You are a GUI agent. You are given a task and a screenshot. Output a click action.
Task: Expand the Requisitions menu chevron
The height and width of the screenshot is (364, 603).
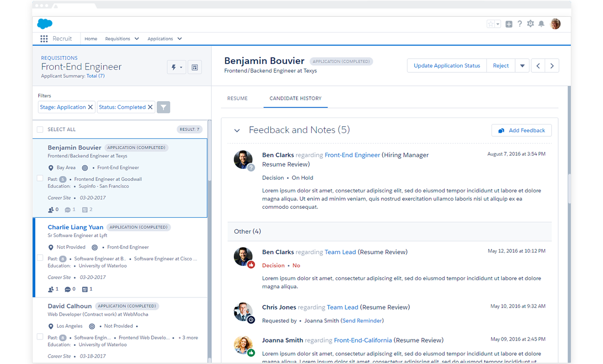click(x=137, y=39)
